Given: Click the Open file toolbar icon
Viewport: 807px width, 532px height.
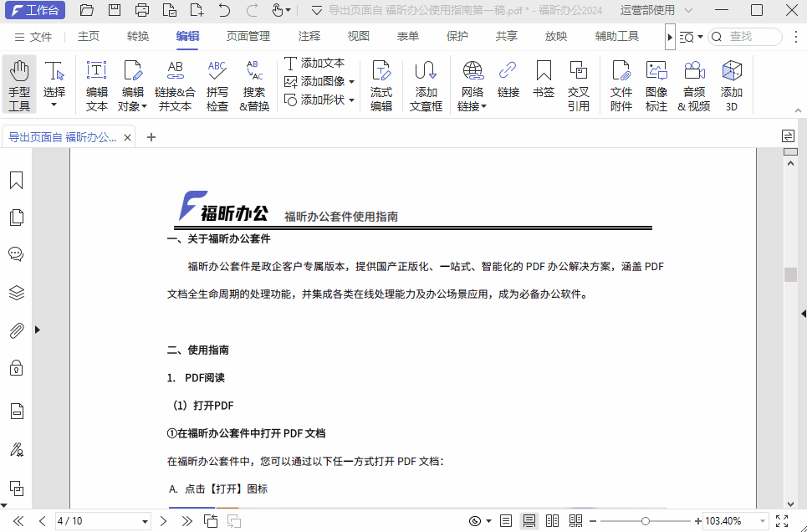Looking at the screenshot, I should pos(86,10).
